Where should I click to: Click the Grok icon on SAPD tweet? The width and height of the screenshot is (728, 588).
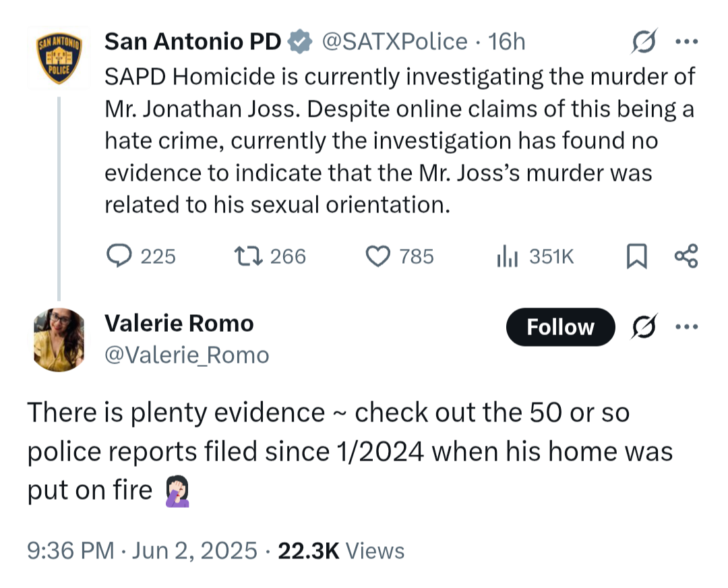point(644,41)
